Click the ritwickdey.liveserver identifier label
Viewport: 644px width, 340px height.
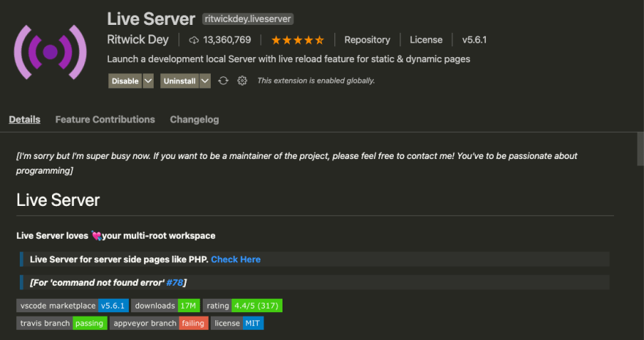coord(247,19)
